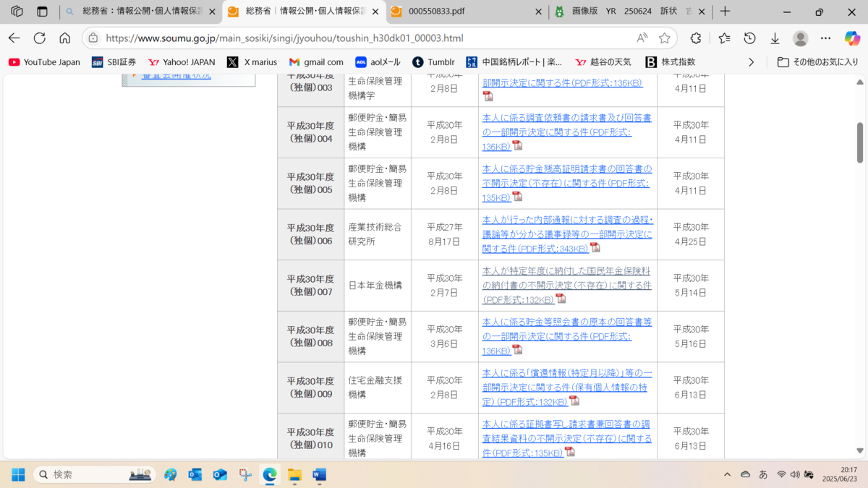Click PDF icon in row 平成30年度(独個)007

(561, 299)
